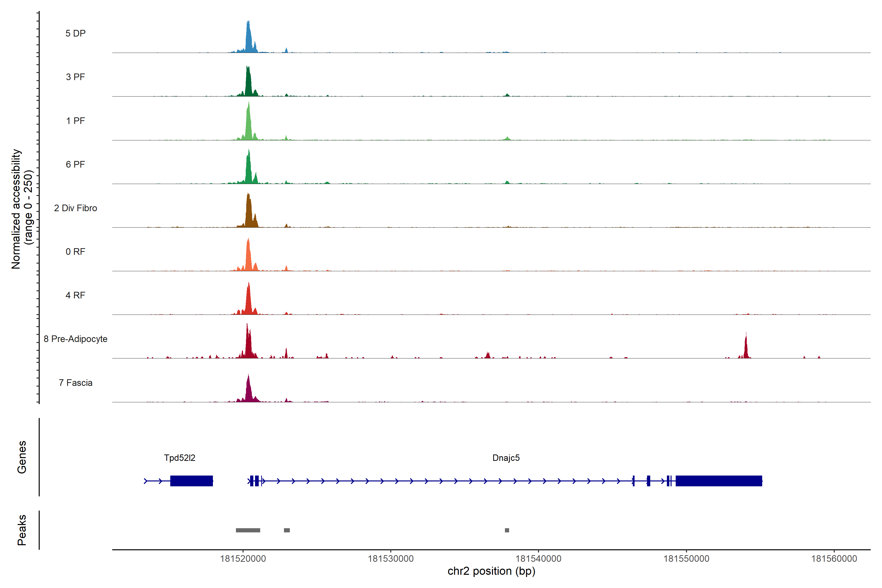Image resolution: width=882 pixels, height=588 pixels.
Task: Click the 7 Fascia track label
Action: (x=75, y=383)
